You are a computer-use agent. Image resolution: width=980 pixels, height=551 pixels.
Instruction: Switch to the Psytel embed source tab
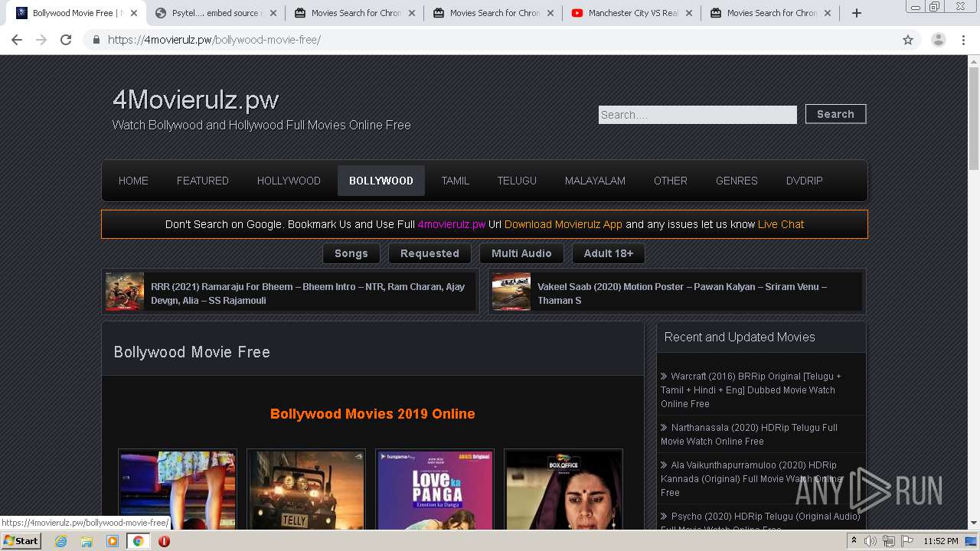coord(214,13)
